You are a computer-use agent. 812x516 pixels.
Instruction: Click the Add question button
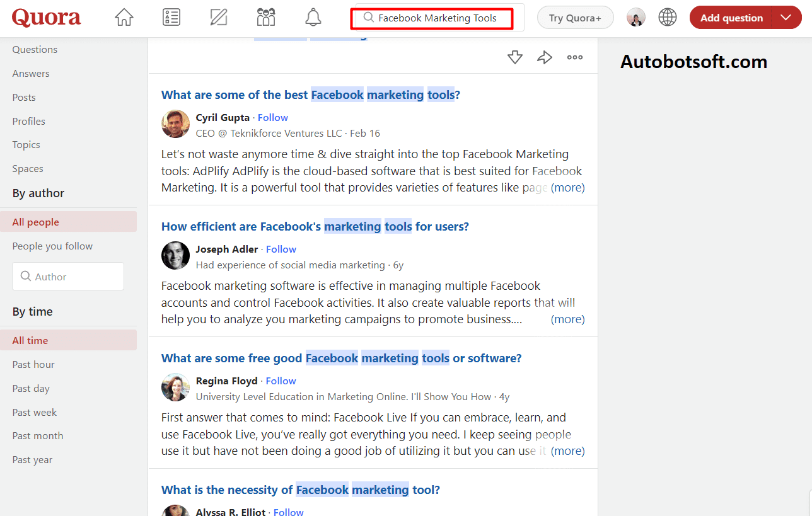(731, 18)
